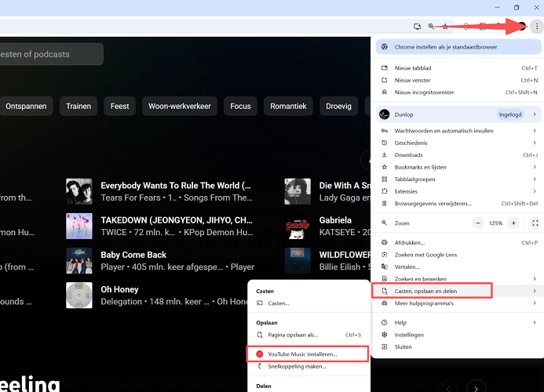Expand the Dunlop profile submenu chevron
This screenshot has width=544, height=392.
(535, 114)
